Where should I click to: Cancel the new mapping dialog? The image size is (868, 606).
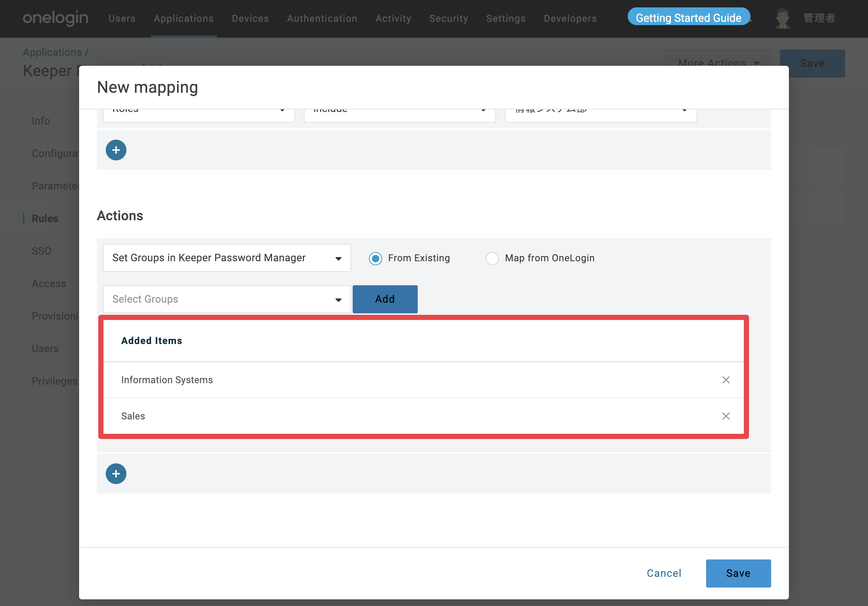click(x=664, y=573)
